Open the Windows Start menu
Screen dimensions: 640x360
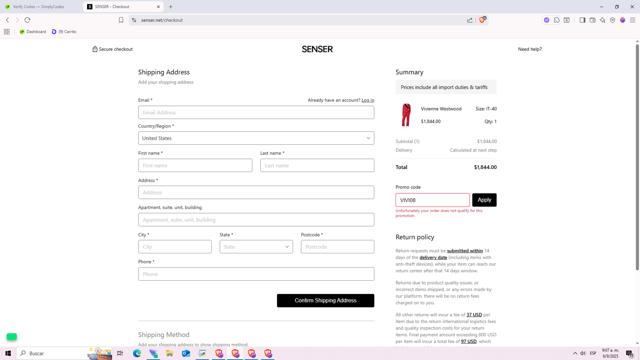(8, 353)
